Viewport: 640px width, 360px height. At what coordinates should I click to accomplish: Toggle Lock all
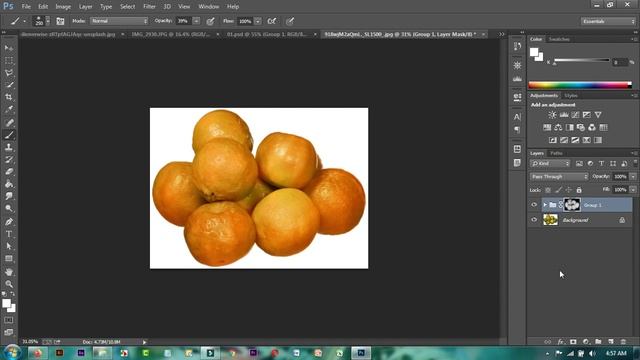pyautogui.click(x=579, y=190)
